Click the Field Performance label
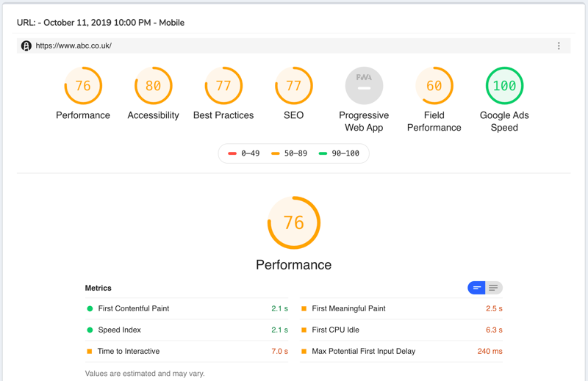The image size is (588, 381). pos(434,121)
